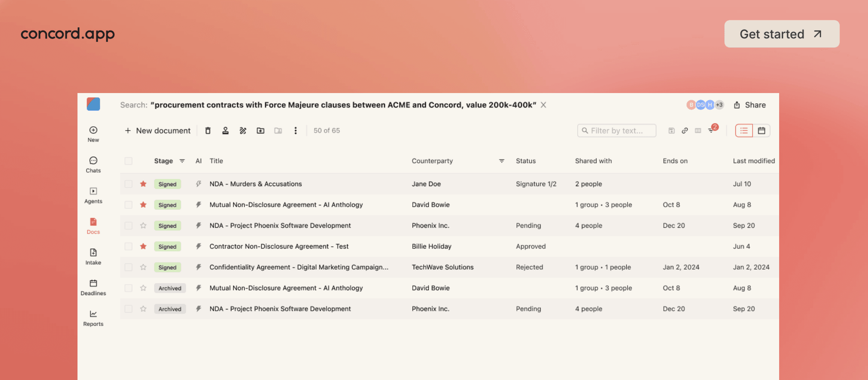This screenshot has width=868, height=380.
Task: Click the Rejected status cell
Action: pyautogui.click(x=529, y=267)
